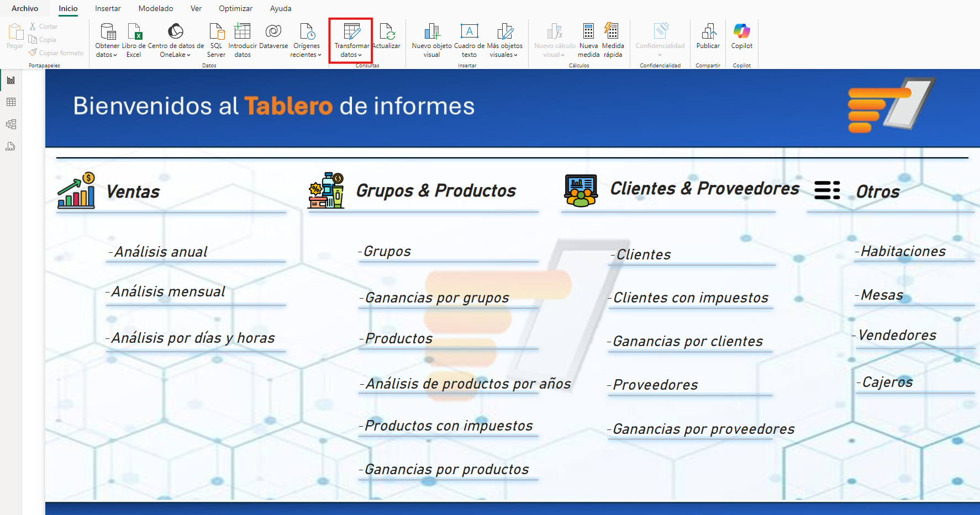Insert a Cuadro de texto
This screenshot has width=980, height=515.
[x=469, y=40]
